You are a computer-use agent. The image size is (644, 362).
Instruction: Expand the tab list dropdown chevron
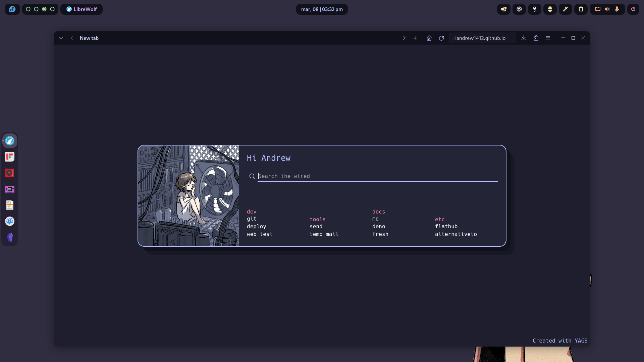click(x=61, y=38)
